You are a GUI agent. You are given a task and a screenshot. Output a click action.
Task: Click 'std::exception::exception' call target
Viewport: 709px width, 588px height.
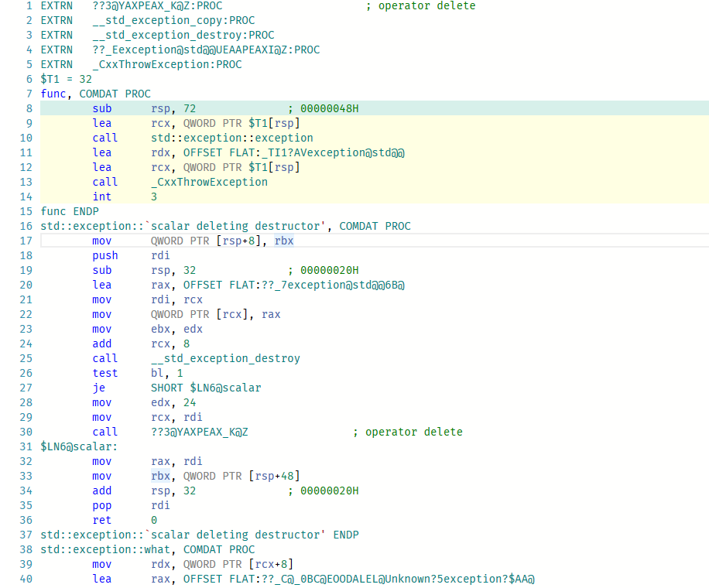tap(232, 138)
